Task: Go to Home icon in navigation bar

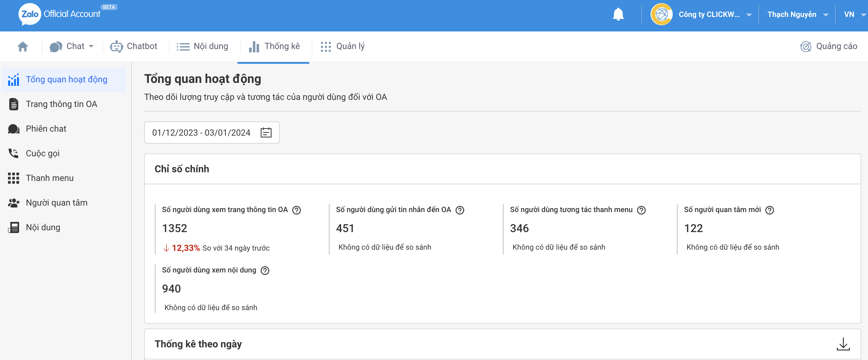Action: [22, 46]
